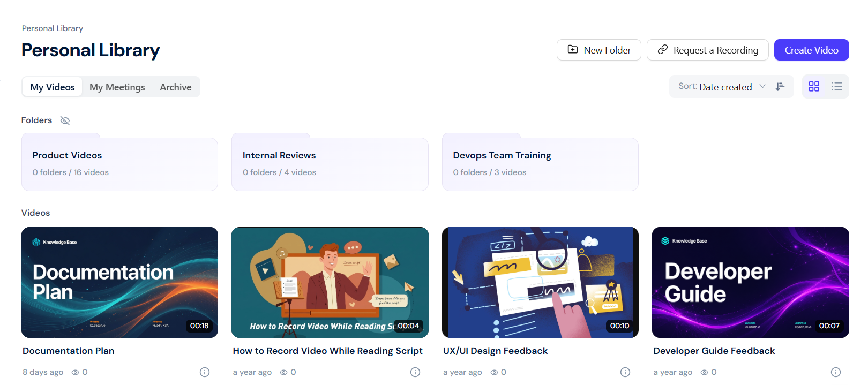Screen dimensions: 868x385
Task: Open the Internal Reviews folder
Action: 330,163
